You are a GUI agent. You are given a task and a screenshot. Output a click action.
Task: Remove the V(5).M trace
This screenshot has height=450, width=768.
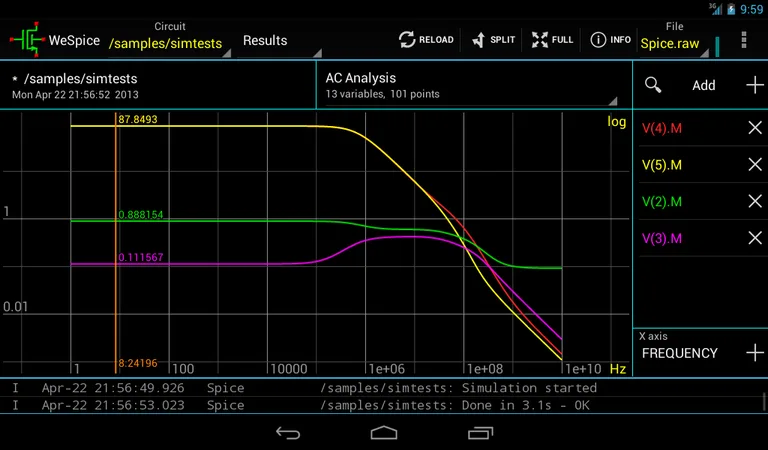(x=755, y=165)
